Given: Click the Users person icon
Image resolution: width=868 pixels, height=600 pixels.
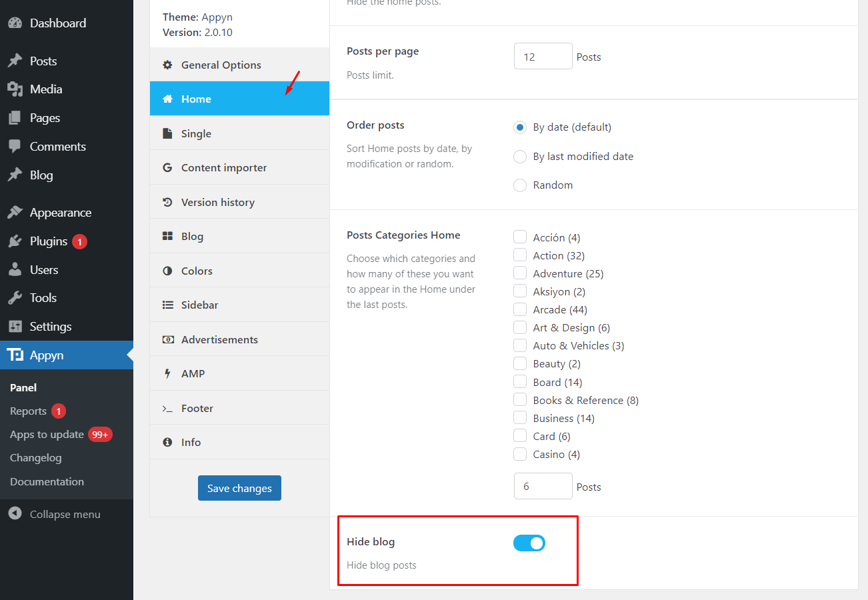Looking at the screenshot, I should (15, 270).
